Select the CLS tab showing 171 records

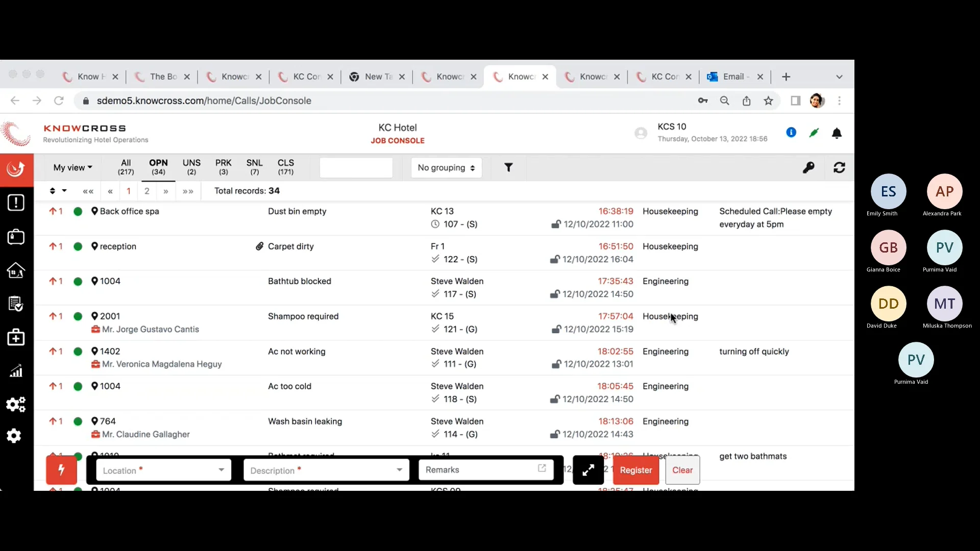pos(286,167)
